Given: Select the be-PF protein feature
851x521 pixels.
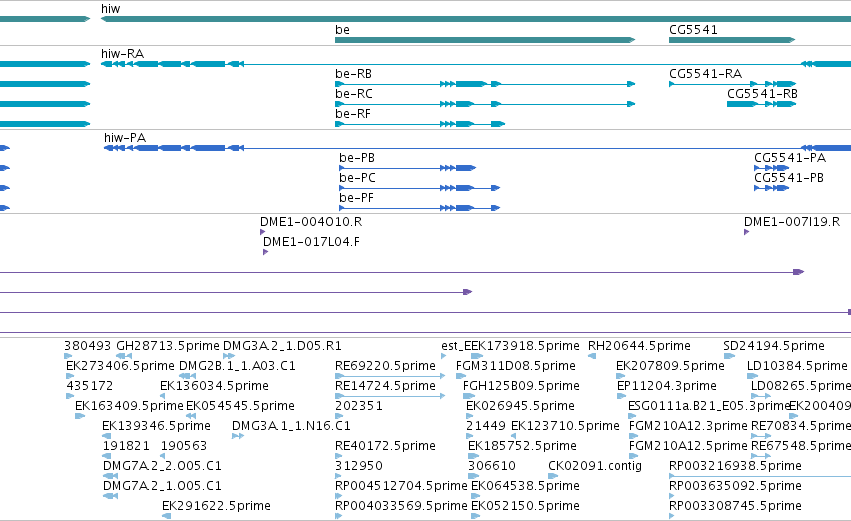Looking at the screenshot, I should [x=420, y=208].
